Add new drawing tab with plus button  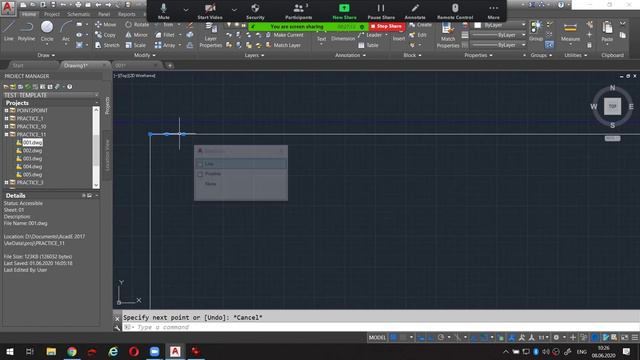[170, 65]
